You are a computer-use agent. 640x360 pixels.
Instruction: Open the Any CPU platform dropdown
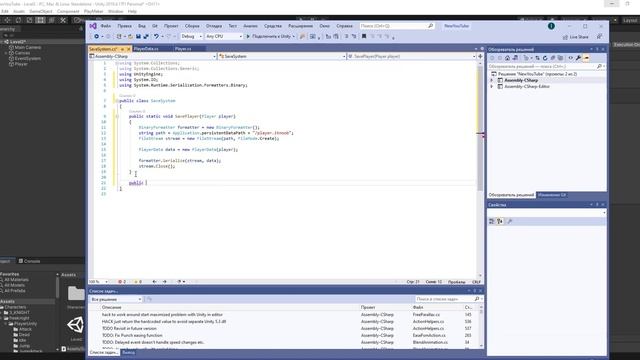[x=224, y=36]
